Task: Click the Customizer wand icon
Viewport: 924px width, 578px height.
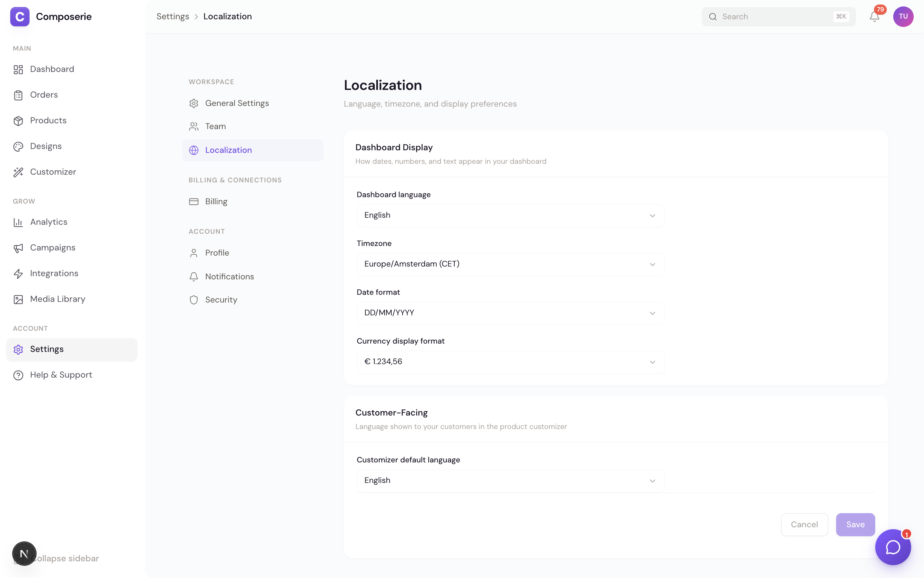Action: coord(18,172)
